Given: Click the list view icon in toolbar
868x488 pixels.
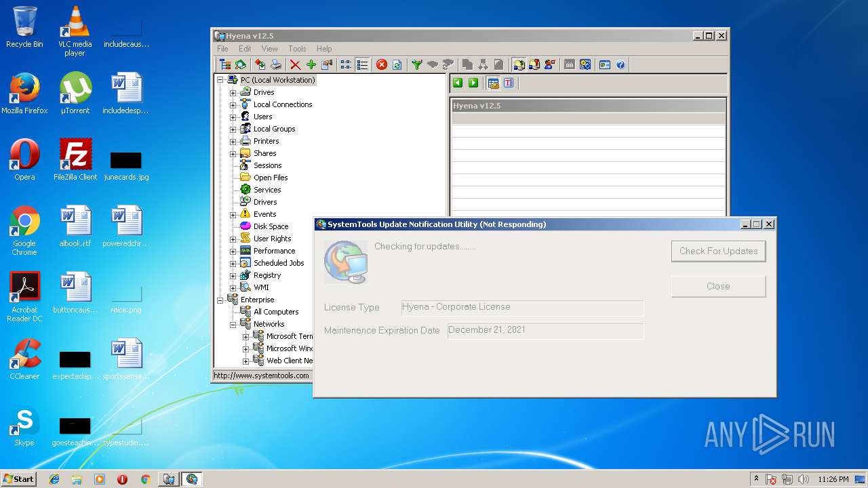Looking at the screenshot, I should [362, 65].
